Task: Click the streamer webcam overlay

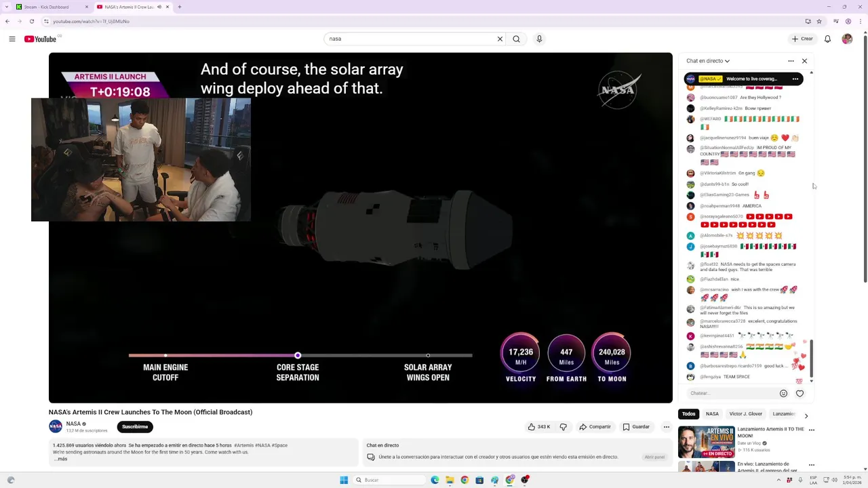Action: coord(141,159)
